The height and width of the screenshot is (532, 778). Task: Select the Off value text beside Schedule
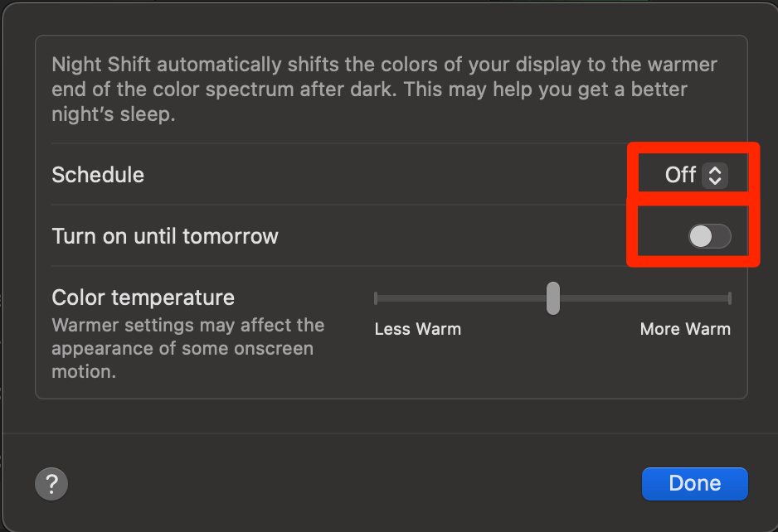(680, 175)
